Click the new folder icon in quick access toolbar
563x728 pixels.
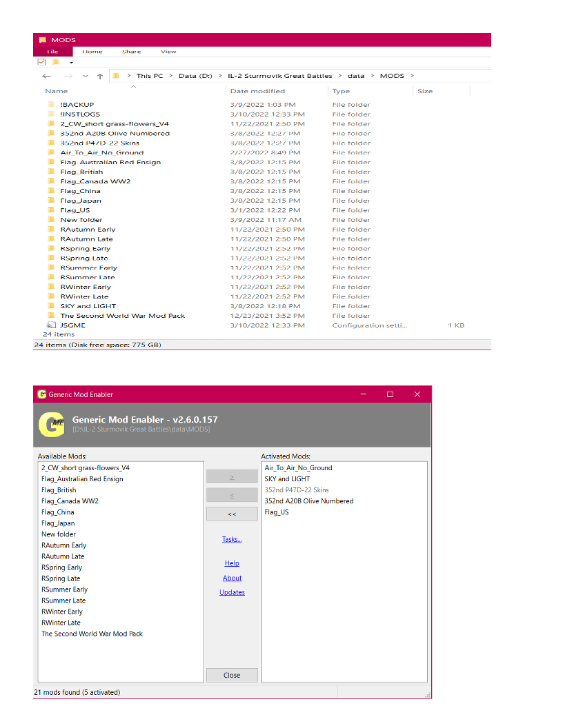(x=56, y=62)
